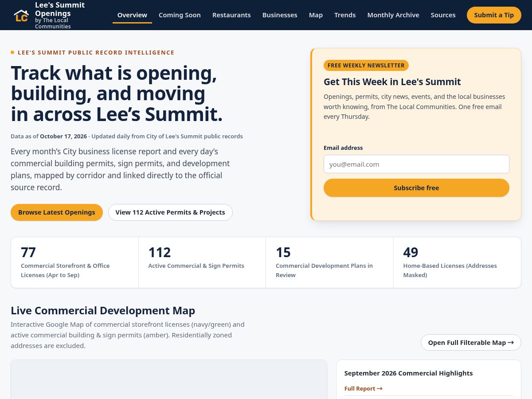The height and width of the screenshot is (399, 532).
Task: Open the Full Report link
Action: coord(363,389)
